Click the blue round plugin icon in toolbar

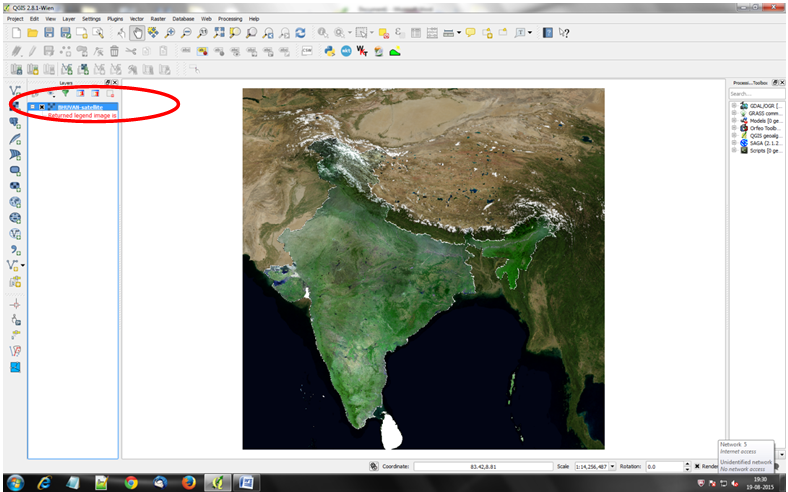346,51
